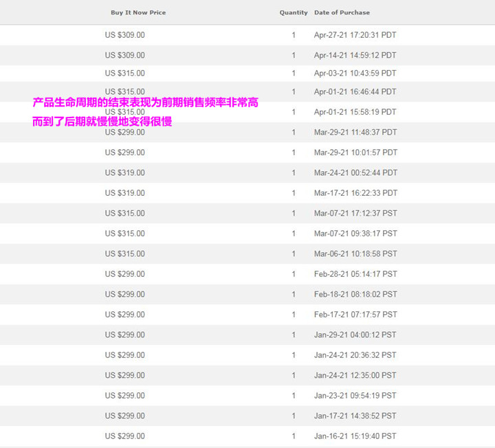Select the date Mar-07-21 17:12:37 PST
Viewport: 495px width, 448px height.
(355, 213)
